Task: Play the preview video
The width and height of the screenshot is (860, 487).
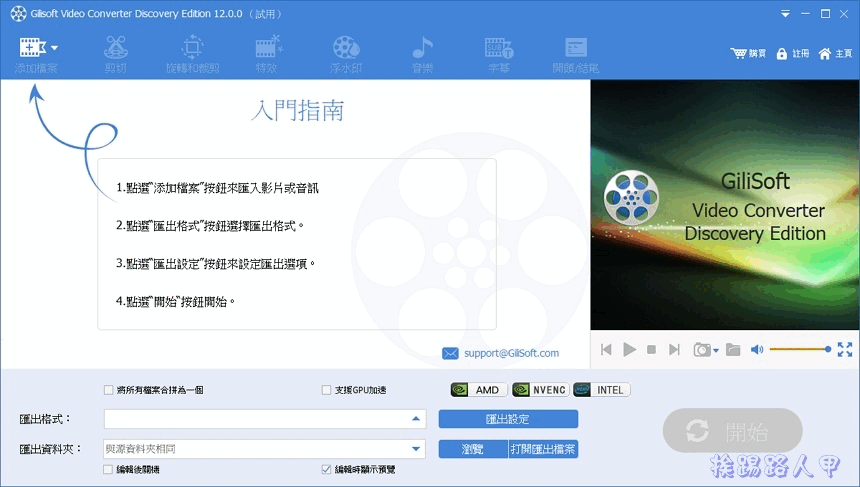Action: point(629,349)
